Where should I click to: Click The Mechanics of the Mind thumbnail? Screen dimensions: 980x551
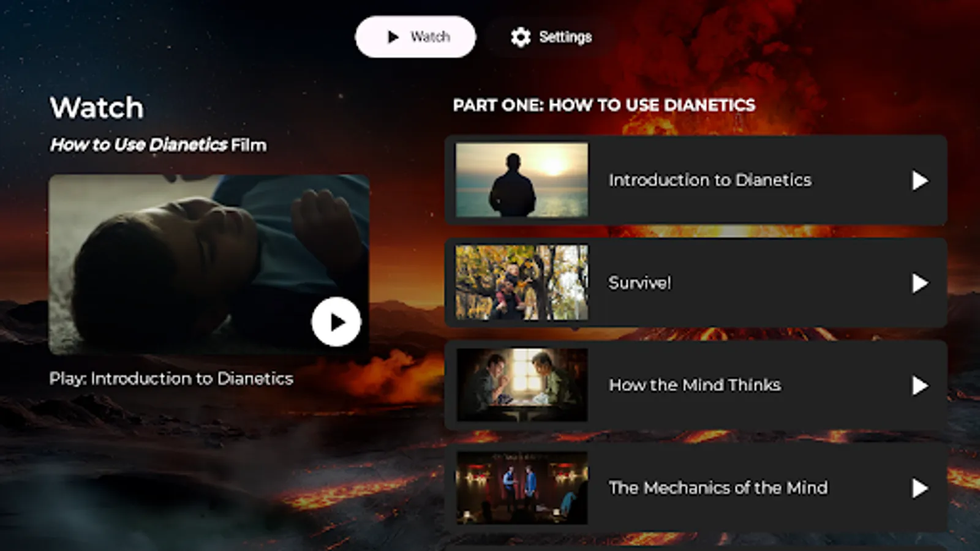[521, 487]
